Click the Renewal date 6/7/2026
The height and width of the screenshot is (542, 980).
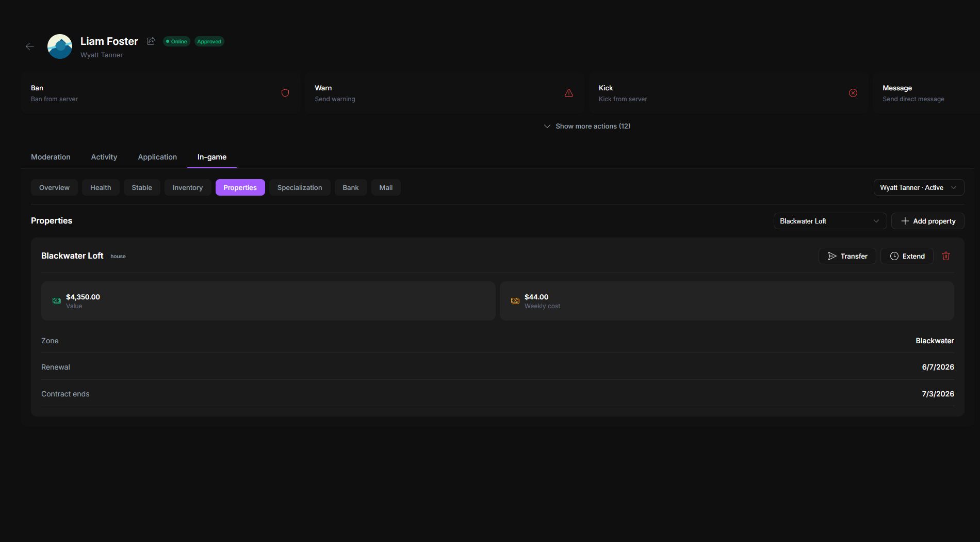click(938, 367)
